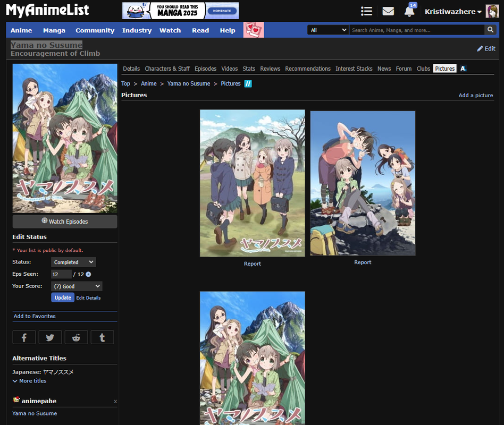Switch to the Videos tab

click(230, 69)
